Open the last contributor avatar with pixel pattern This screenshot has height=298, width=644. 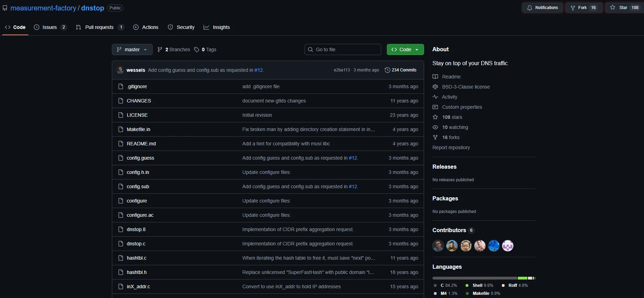tap(508, 246)
